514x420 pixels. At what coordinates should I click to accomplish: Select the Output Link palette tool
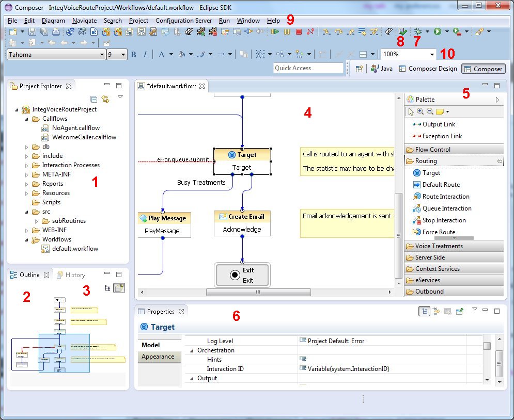tap(434, 124)
